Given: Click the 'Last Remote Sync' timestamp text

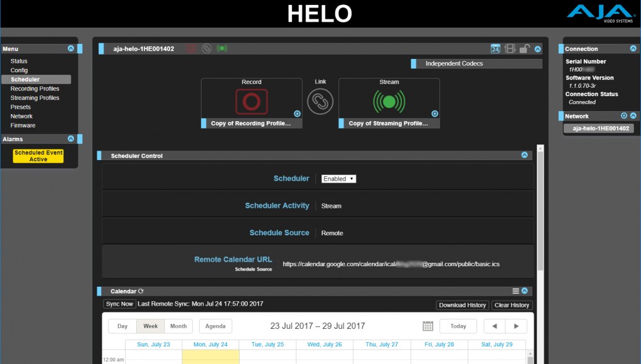Looking at the screenshot, I should (200, 304).
